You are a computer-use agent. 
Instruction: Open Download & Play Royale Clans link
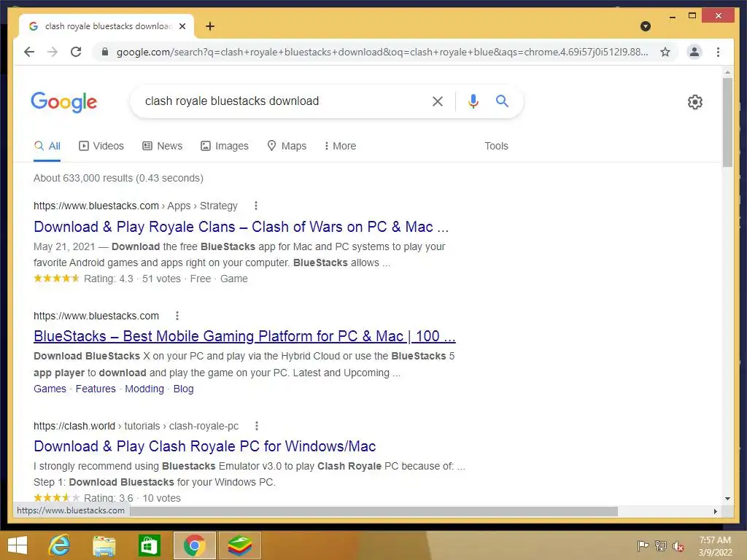[241, 227]
